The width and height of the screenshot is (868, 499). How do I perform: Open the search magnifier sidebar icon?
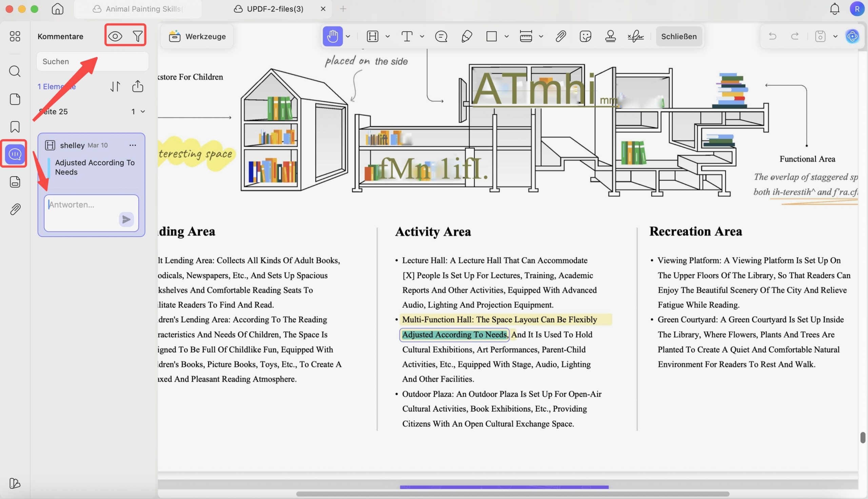tap(15, 71)
